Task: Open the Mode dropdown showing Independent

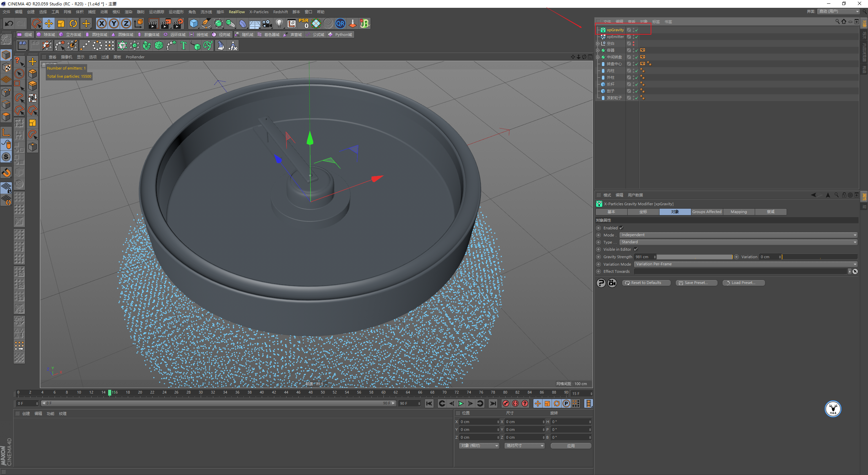Action: click(x=738, y=235)
